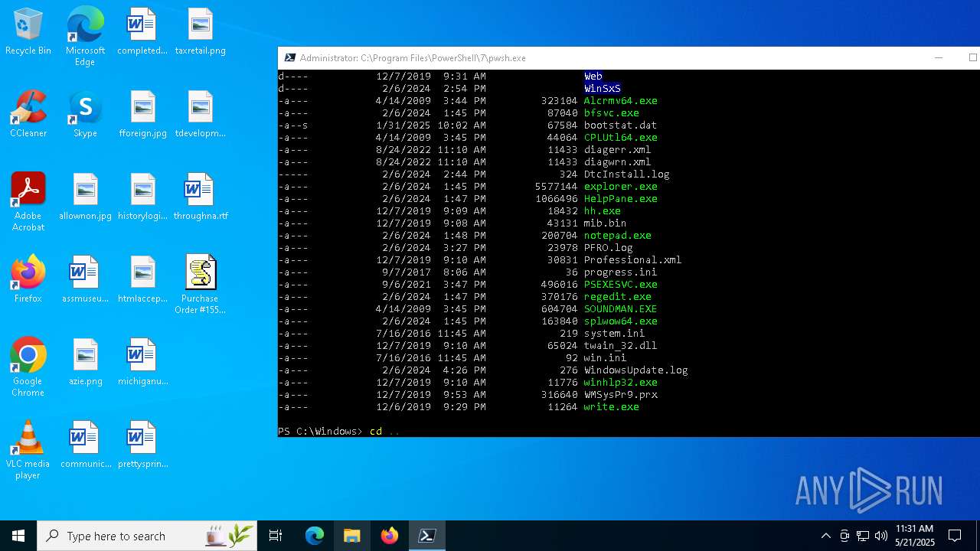Click PSEXESVC.exe in the listing
This screenshot has width=980, height=551.
pyautogui.click(x=620, y=284)
